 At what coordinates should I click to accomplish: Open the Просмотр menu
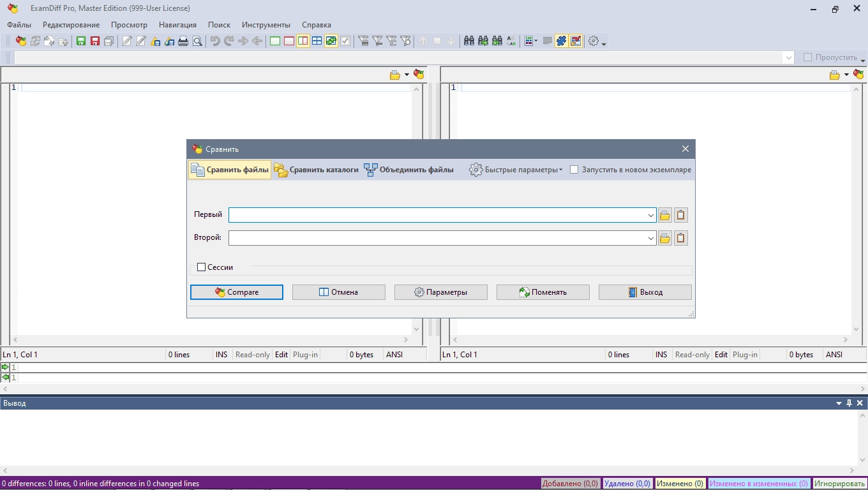tap(129, 25)
